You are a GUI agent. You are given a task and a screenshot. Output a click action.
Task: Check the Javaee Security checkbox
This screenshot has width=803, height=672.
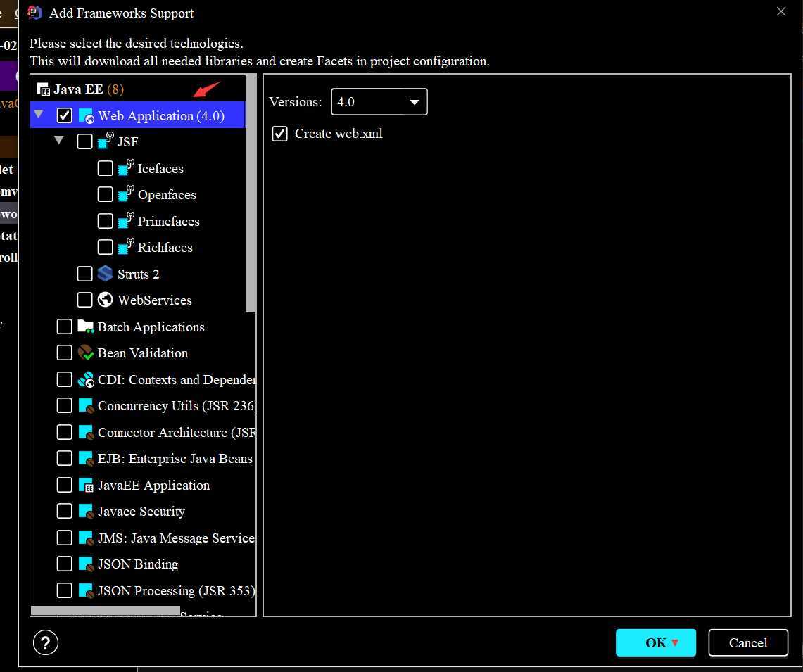click(x=64, y=511)
